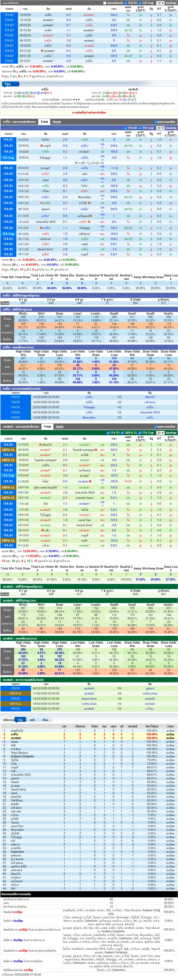The width and height of the screenshot is (178, 980).
Task: Switch to the Away tab for Atalanta results
Action: pyautogui.click(x=59, y=426)
